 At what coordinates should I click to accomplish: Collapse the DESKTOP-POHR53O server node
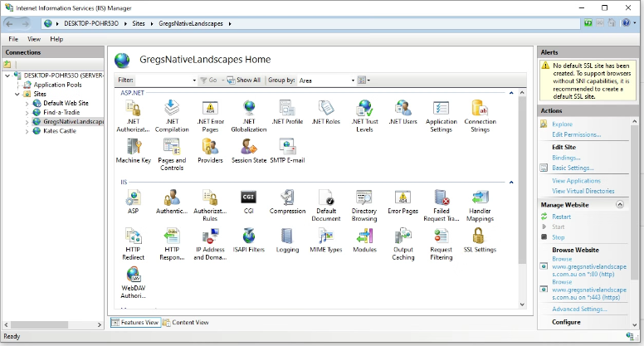[x=7, y=76]
